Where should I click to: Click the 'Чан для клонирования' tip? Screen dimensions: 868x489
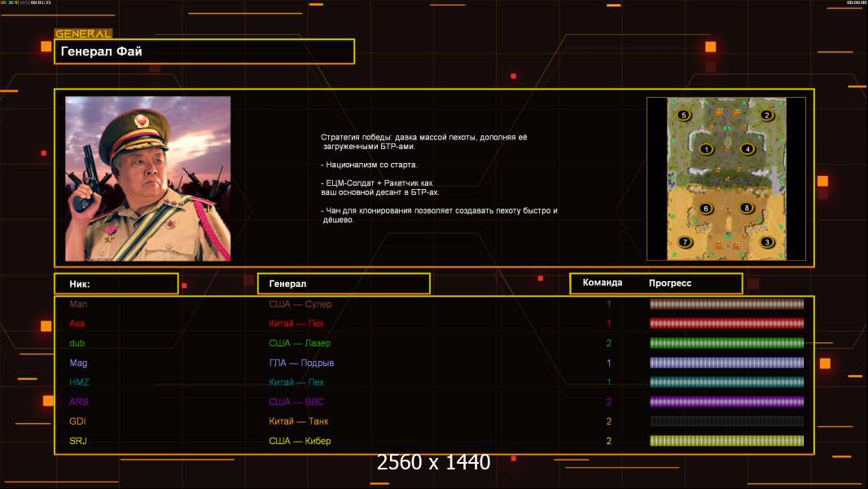pyautogui.click(x=439, y=215)
